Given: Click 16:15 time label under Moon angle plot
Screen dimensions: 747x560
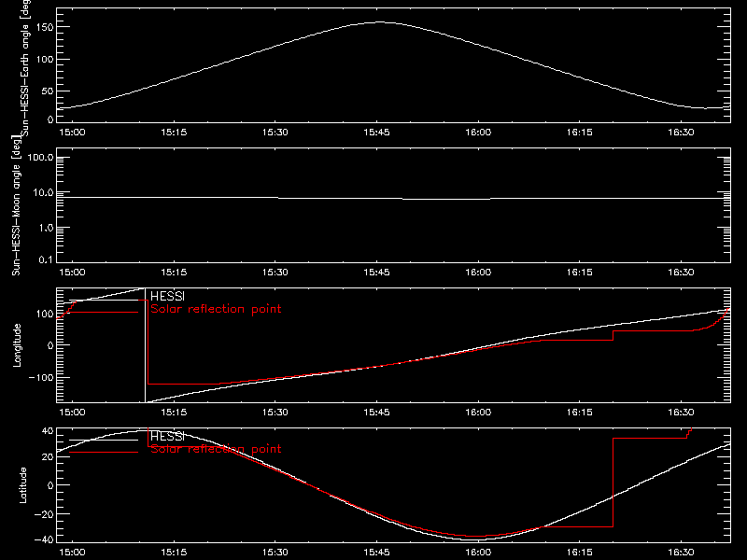Looking at the screenshot, I should (x=580, y=273).
